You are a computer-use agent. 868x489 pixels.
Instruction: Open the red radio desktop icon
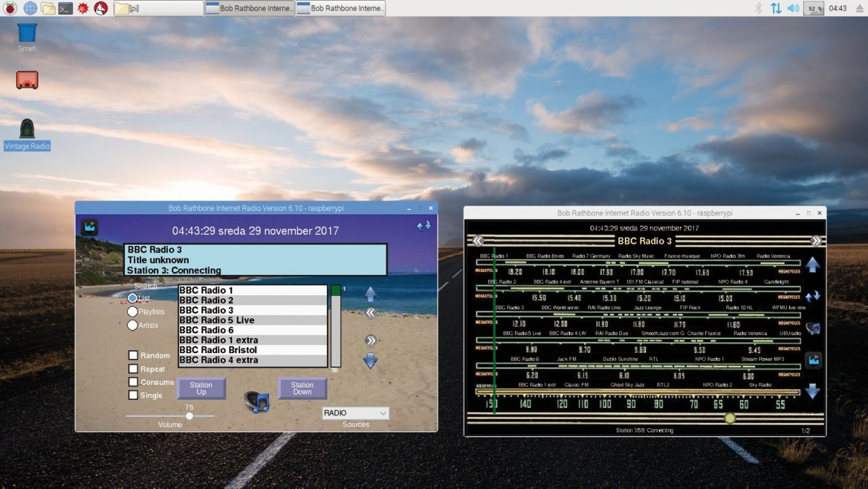[x=27, y=80]
